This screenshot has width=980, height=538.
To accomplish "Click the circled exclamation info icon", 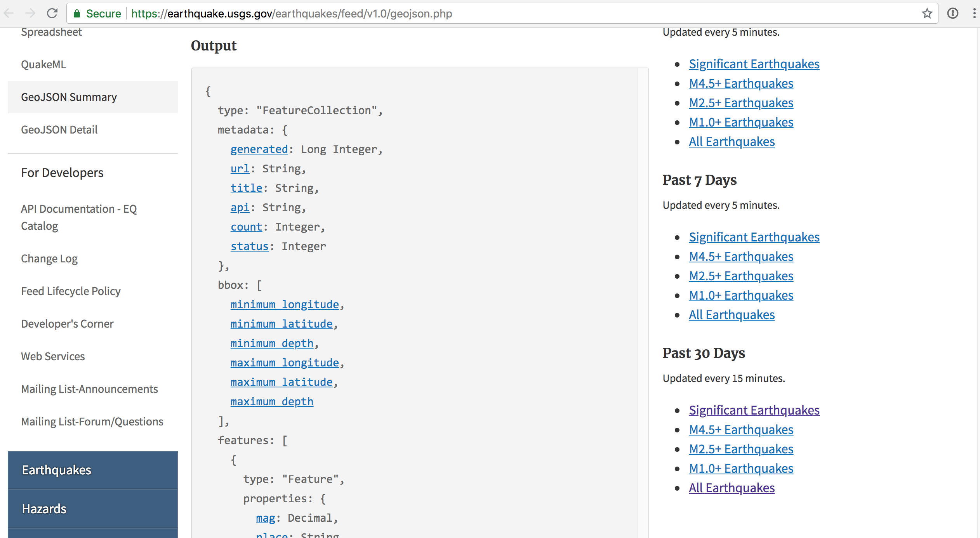I will 952,14.
